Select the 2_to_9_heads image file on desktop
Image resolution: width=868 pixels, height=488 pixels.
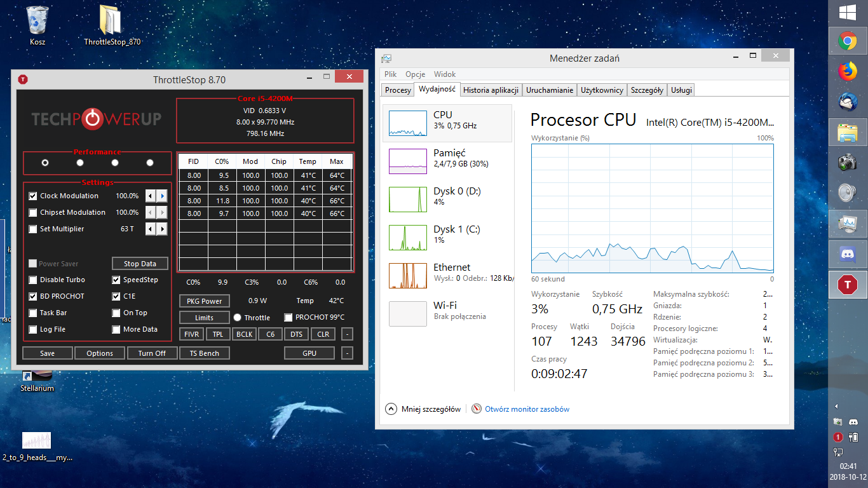pos(37,445)
